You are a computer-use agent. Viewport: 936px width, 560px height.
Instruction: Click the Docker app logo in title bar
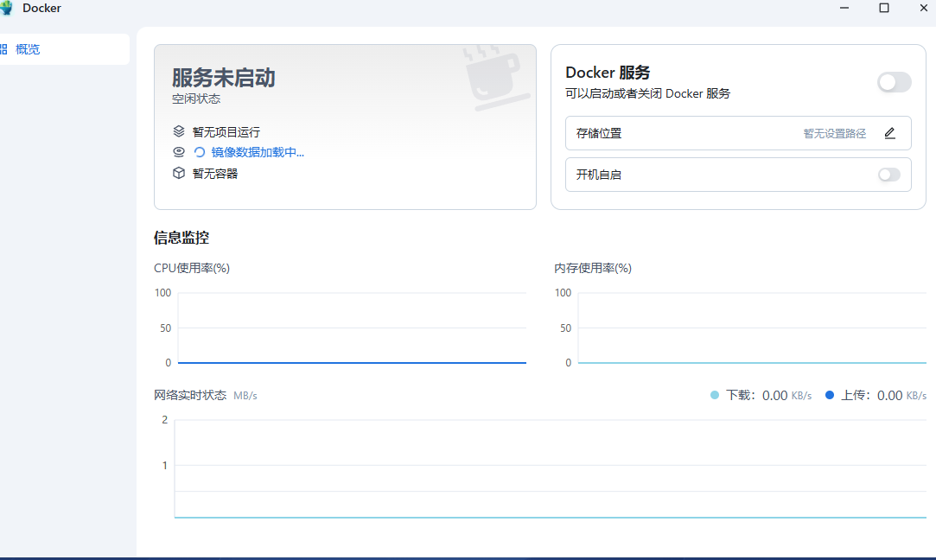pos(6,9)
